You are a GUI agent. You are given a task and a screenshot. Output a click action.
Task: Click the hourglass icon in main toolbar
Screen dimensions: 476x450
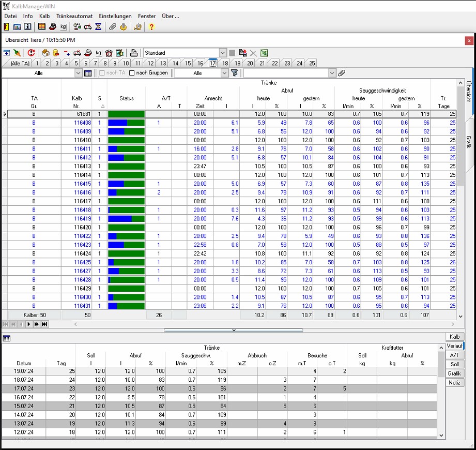pos(99,27)
